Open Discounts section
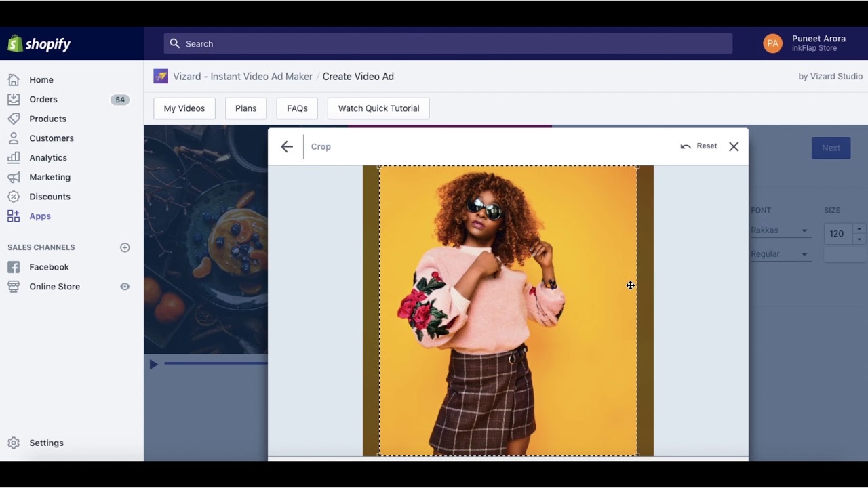The height and width of the screenshot is (488, 868). pos(50,197)
